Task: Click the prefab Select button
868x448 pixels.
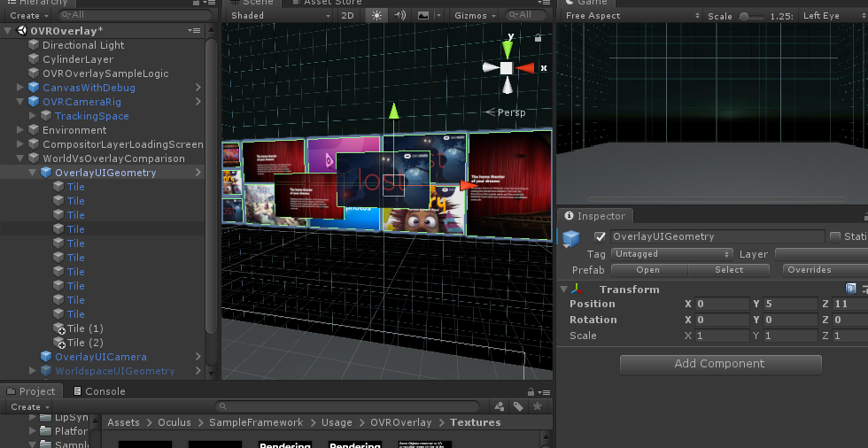Action: 728,270
